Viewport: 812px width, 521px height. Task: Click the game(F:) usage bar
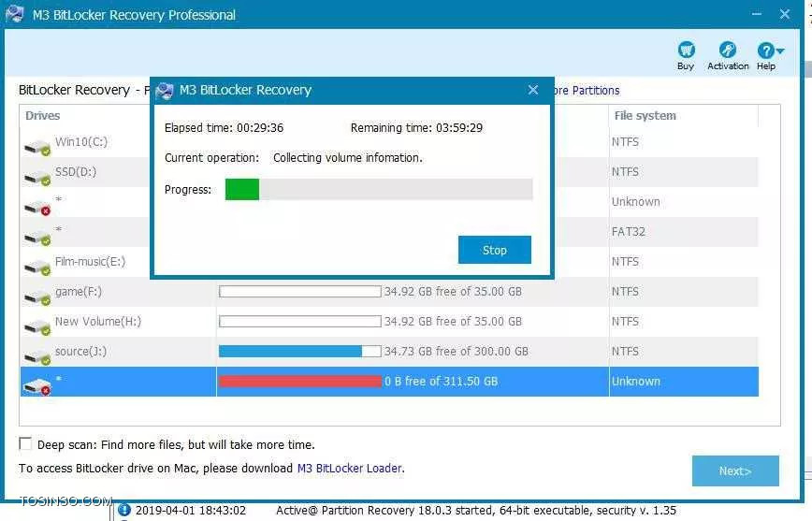click(x=300, y=292)
